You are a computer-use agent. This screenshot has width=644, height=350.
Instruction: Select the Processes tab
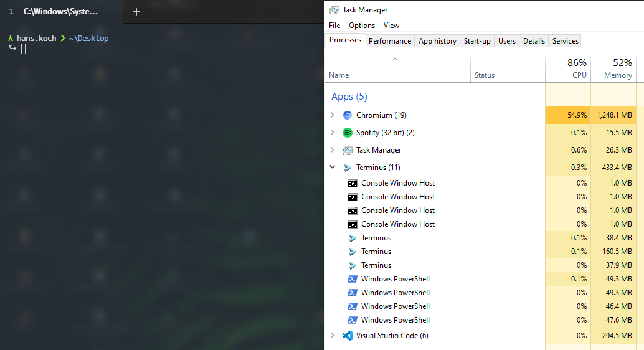pos(346,40)
